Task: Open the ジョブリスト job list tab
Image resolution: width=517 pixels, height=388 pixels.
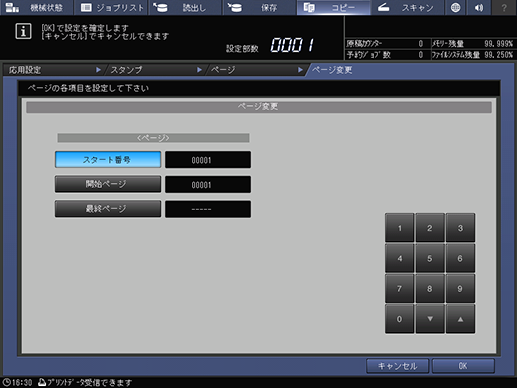Action: [111, 7]
